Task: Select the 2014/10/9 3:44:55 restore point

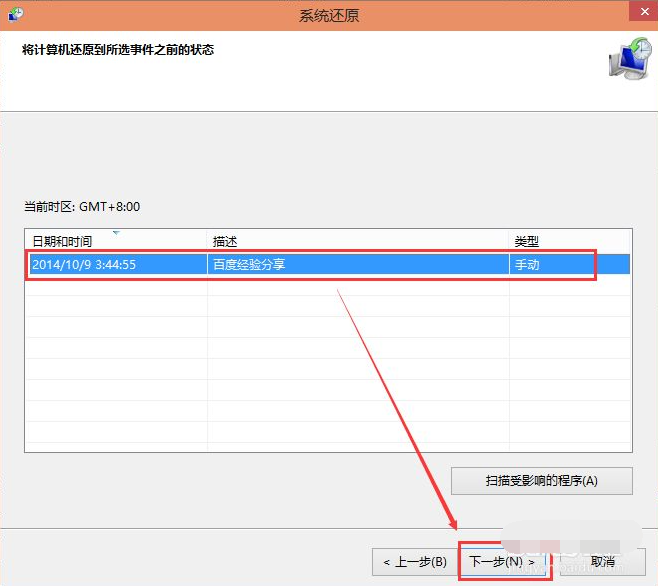Action: click(328, 264)
